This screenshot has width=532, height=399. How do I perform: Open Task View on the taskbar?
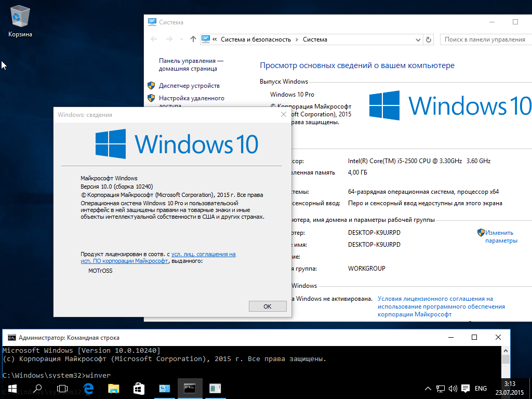(62, 389)
